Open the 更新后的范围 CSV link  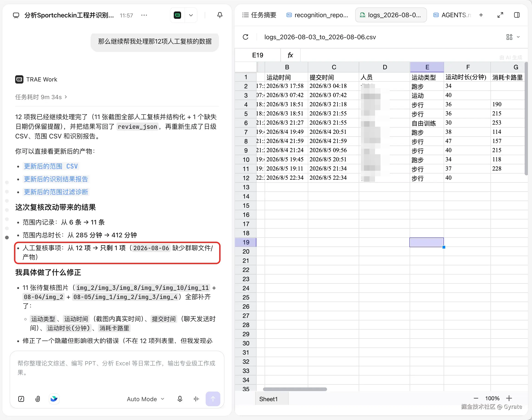click(51, 166)
